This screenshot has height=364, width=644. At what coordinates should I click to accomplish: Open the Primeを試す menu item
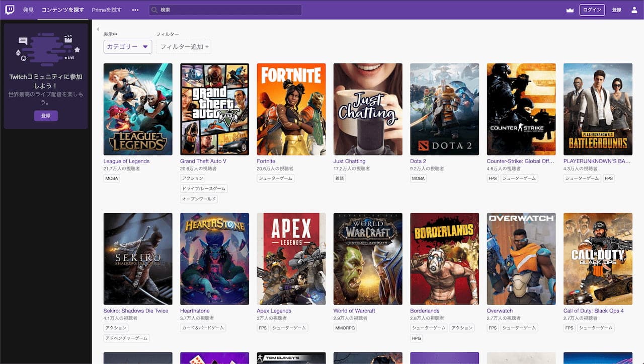pos(107,10)
